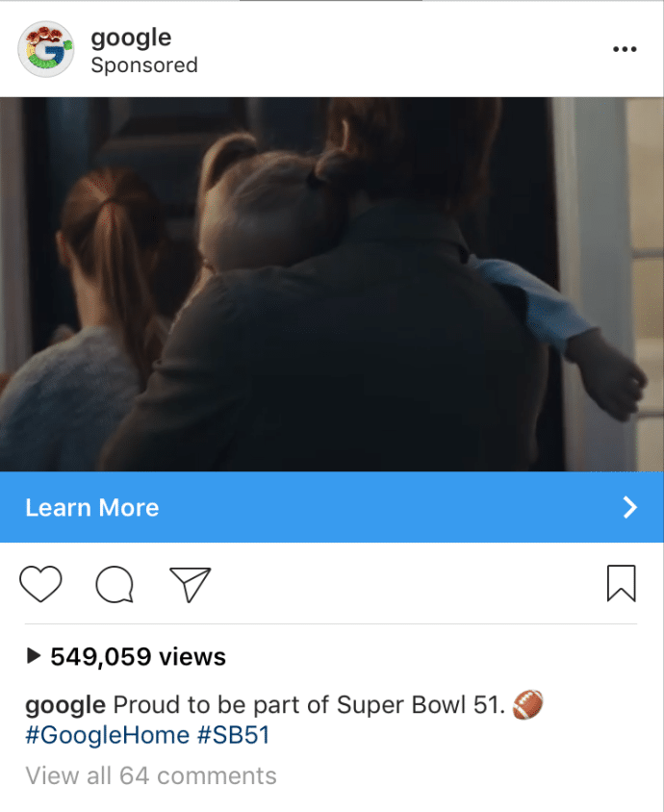Open the #GoogleHome hashtag

pyautogui.click(x=107, y=735)
